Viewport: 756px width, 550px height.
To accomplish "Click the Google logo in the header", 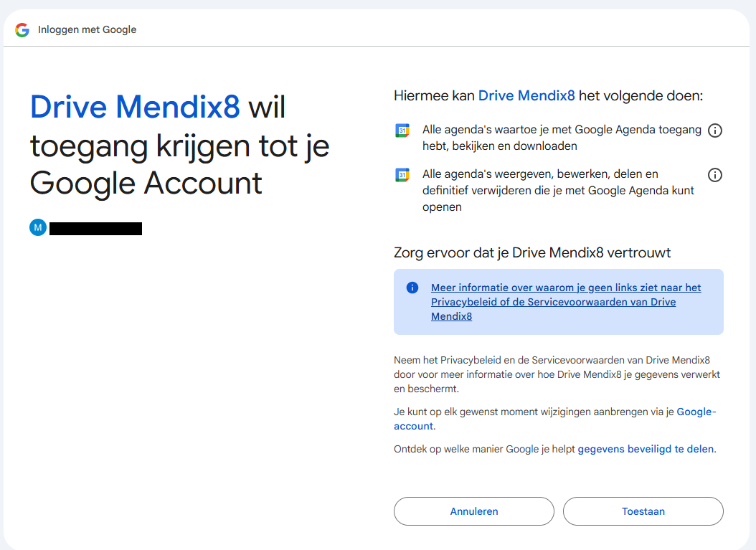I will (x=22, y=29).
